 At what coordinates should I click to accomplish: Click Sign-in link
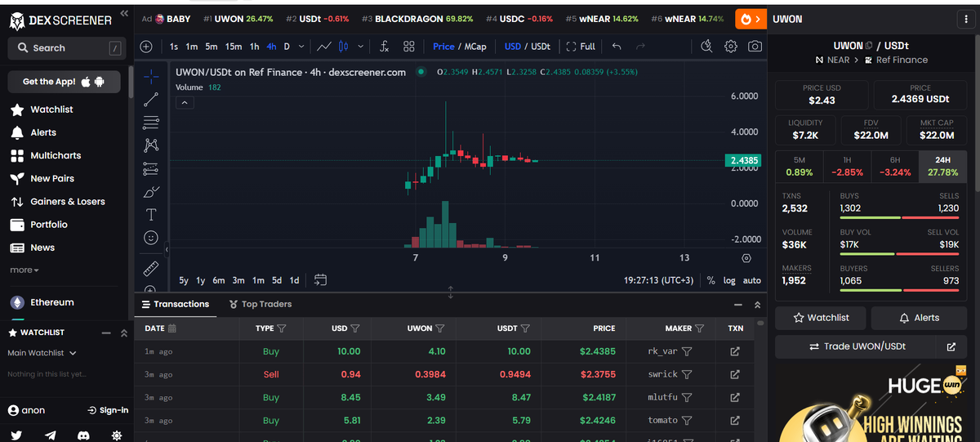tap(108, 410)
